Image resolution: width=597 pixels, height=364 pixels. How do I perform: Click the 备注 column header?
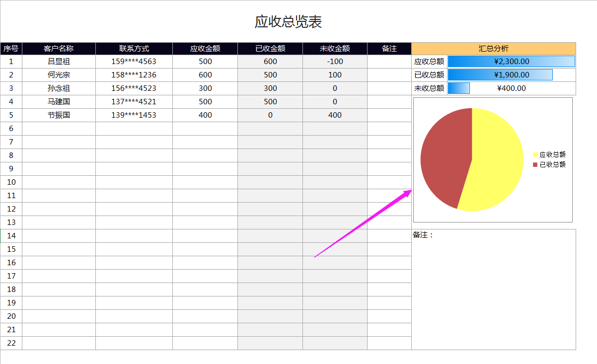click(x=389, y=48)
